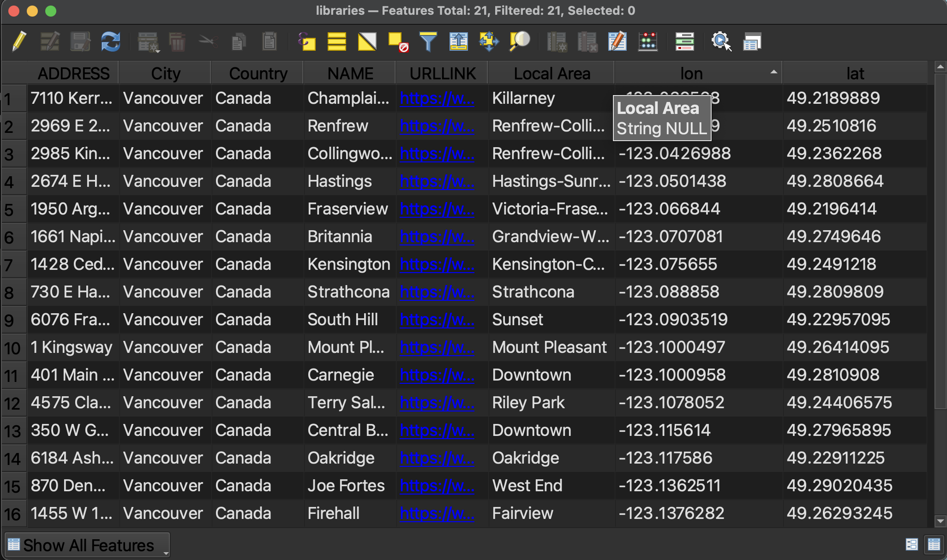Open conditional formatting icon
Screen dimensions: 947x560
[684, 42]
